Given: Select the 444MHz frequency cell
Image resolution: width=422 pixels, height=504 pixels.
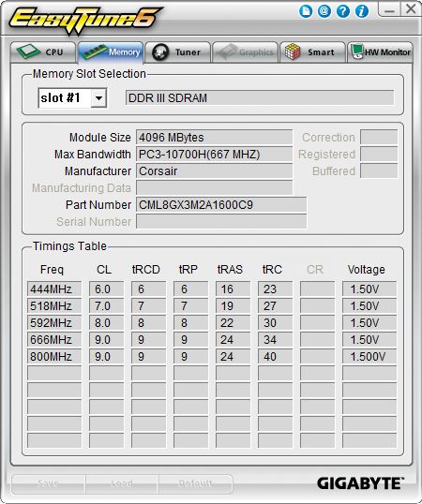Looking at the screenshot, I should click(54, 289).
